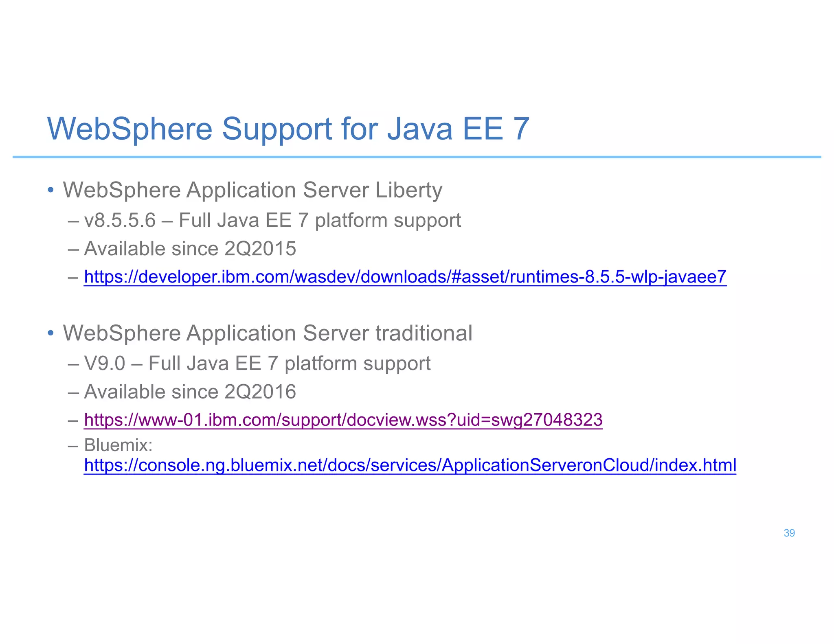Screen dimensions: 834x644
Task: Open the developer.ibm.com wasdev downloads link
Action: [x=405, y=277]
